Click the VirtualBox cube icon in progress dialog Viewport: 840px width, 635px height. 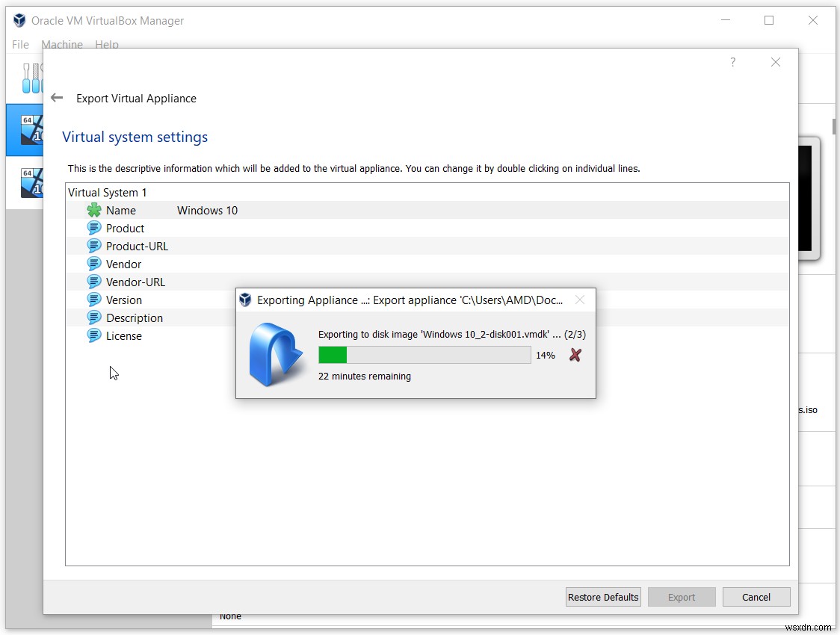pos(245,300)
